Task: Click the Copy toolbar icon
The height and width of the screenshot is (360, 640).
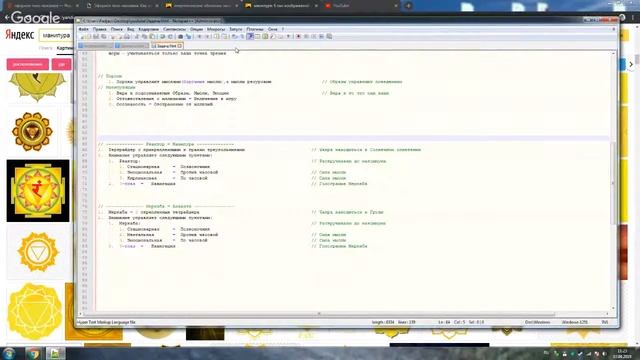Action: (144, 37)
